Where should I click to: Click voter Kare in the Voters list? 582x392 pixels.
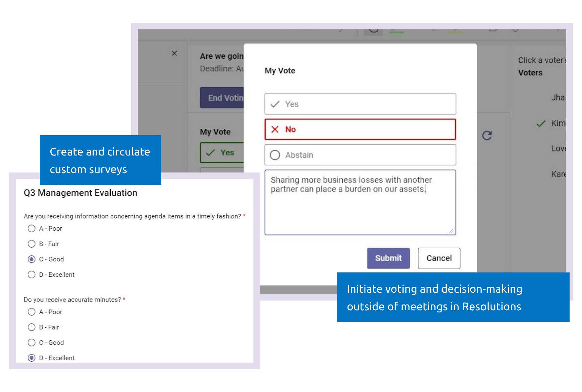[x=559, y=174]
